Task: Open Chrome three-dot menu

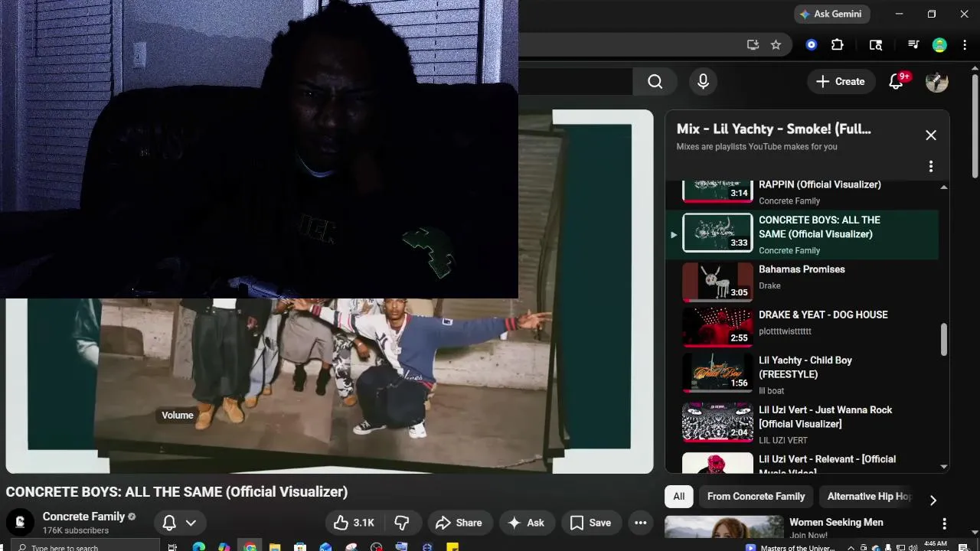Action: tap(963, 45)
